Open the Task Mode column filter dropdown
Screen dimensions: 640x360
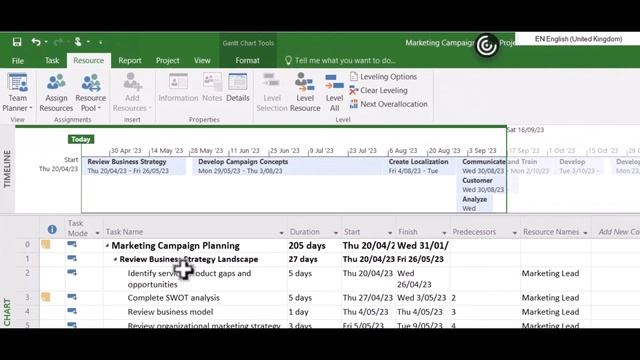[x=97, y=233]
